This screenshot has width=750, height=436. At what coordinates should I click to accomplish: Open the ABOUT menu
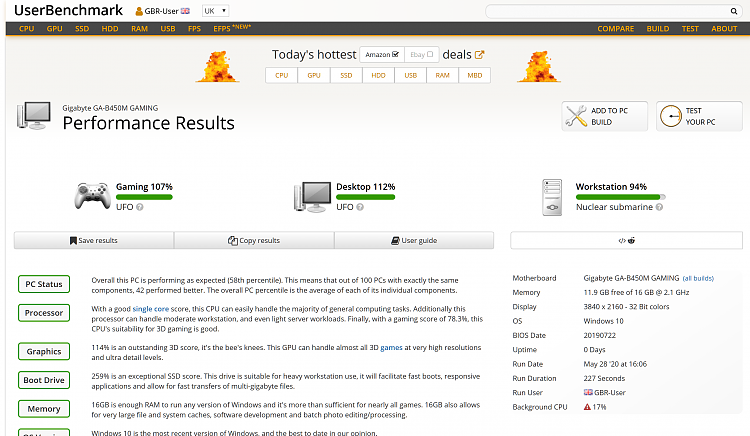point(724,29)
